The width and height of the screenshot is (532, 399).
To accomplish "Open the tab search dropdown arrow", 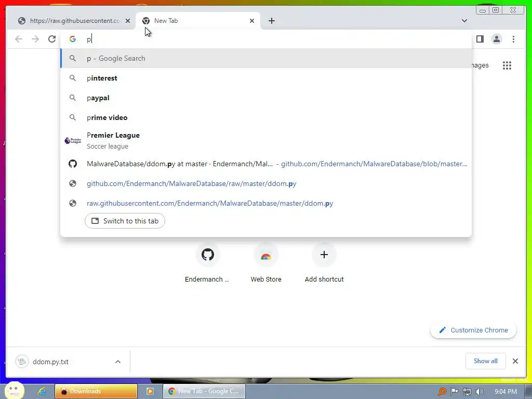I will tap(464, 21).
